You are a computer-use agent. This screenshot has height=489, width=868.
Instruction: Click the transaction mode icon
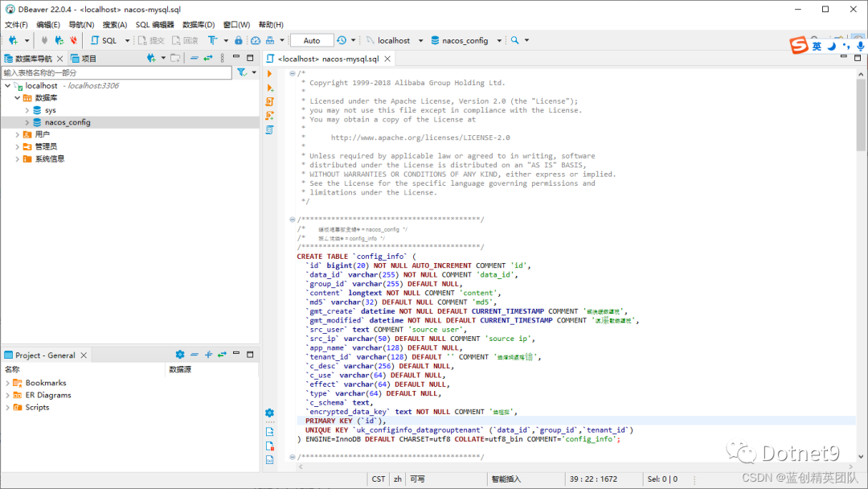tap(212, 40)
